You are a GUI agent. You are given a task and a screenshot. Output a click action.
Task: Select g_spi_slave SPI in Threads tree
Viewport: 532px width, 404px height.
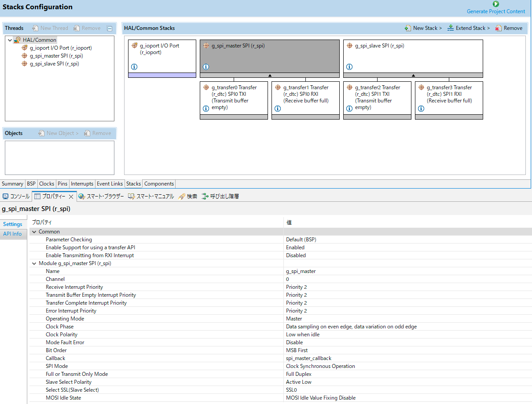coord(54,64)
